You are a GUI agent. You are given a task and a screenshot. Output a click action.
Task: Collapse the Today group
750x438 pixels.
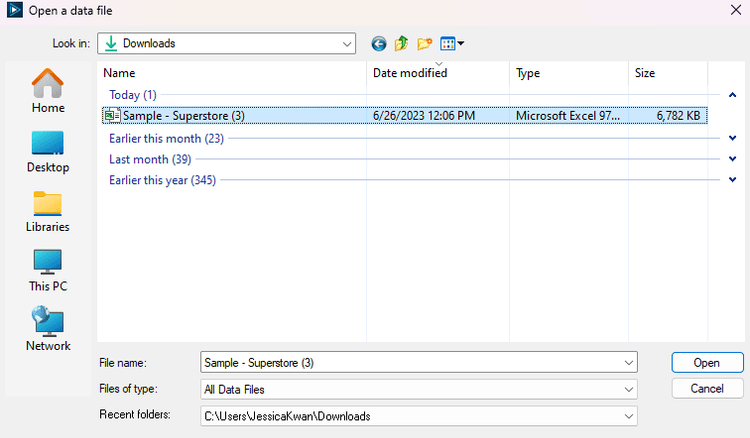coord(733,95)
